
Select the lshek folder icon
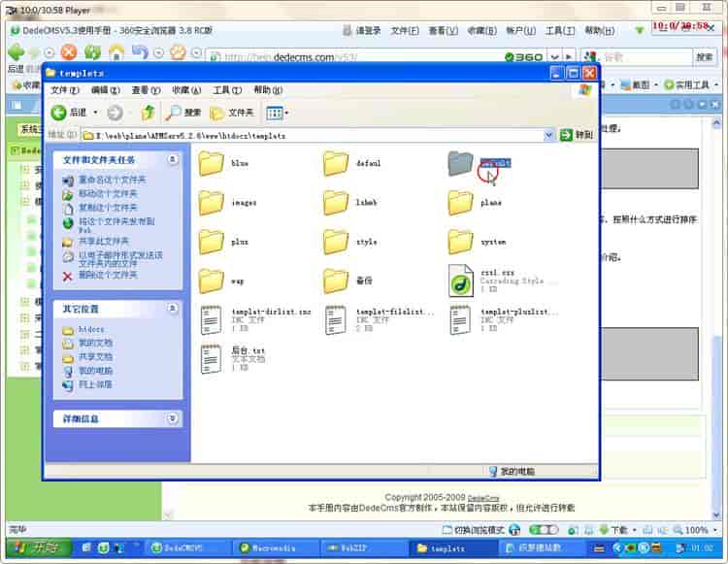point(336,203)
